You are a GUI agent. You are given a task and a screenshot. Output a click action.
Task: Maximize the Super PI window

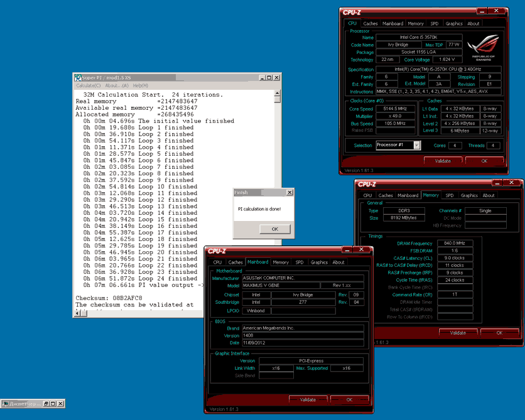click(268, 77)
